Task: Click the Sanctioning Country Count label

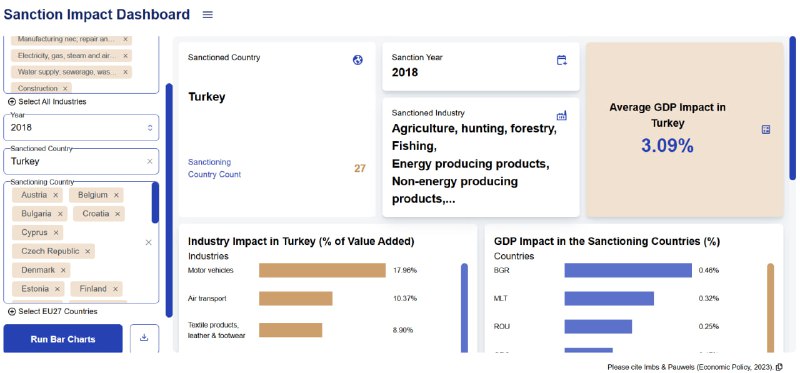Action: [214, 168]
